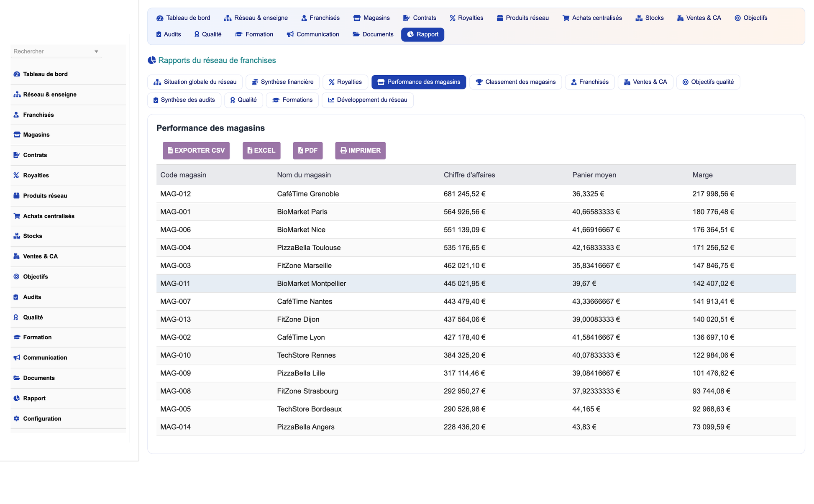Select MAG-011 code cell
The height and width of the screenshot is (504, 814).
coord(175,284)
